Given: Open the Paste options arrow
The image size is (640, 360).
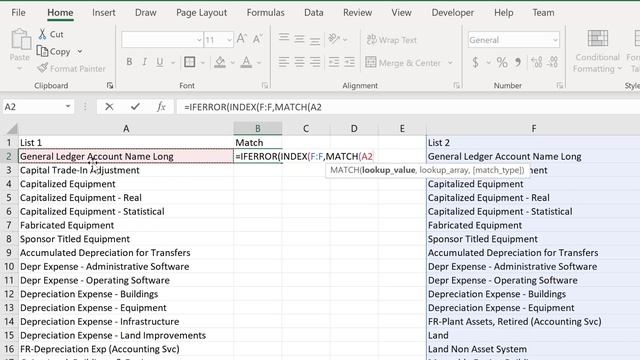Looking at the screenshot, I should coord(19,69).
